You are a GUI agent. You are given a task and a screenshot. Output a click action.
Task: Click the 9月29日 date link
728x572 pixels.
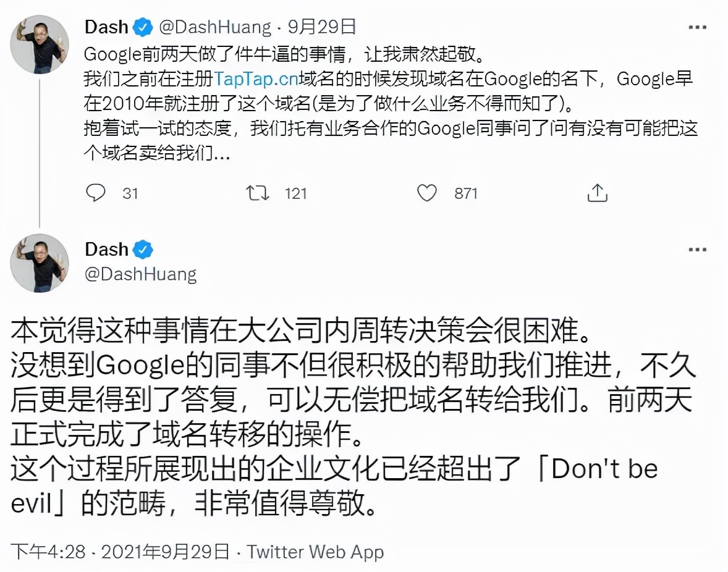click(x=322, y=27)
